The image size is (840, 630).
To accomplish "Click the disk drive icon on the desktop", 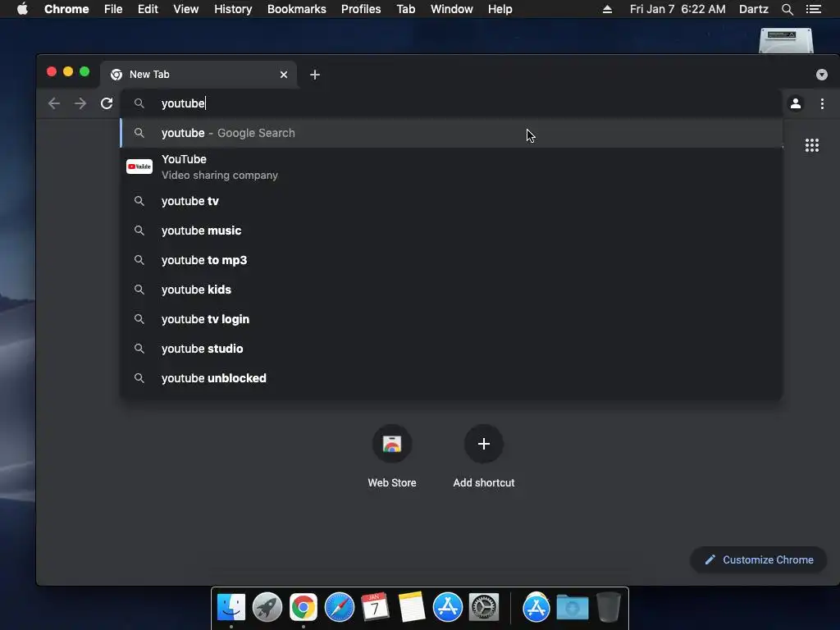I will [x=786, y=41].
